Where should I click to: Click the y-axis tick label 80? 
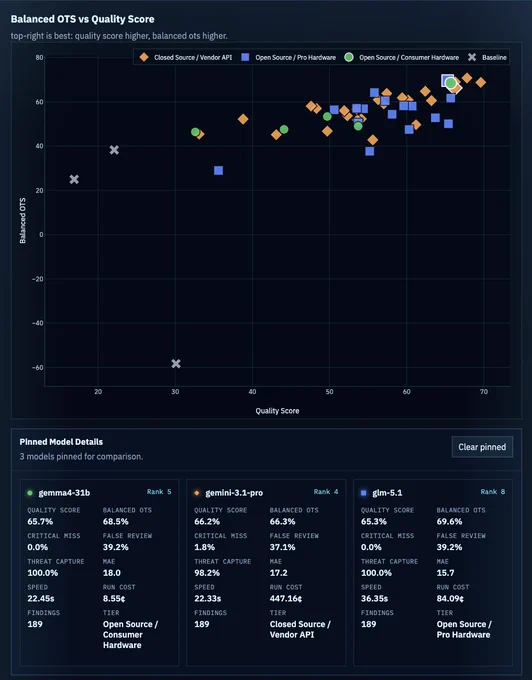[x=39, y=57]
